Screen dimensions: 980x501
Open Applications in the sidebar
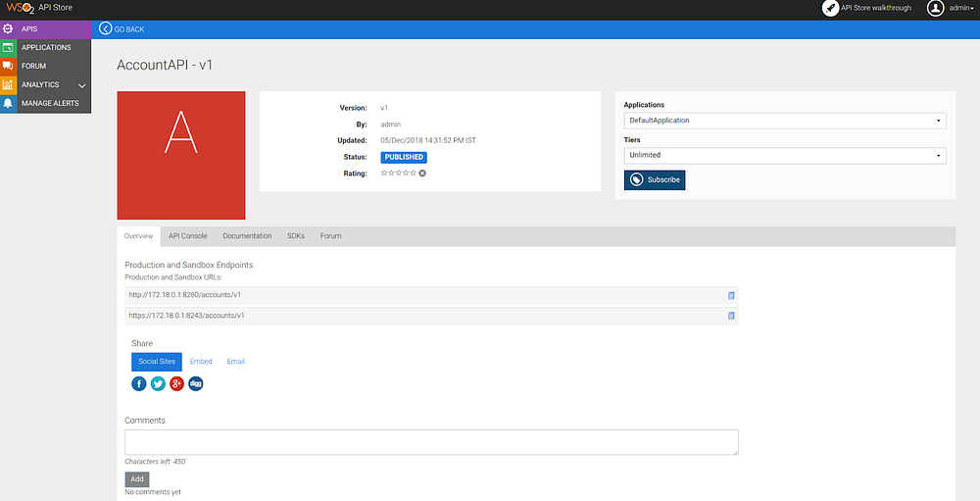pos(46,47)
